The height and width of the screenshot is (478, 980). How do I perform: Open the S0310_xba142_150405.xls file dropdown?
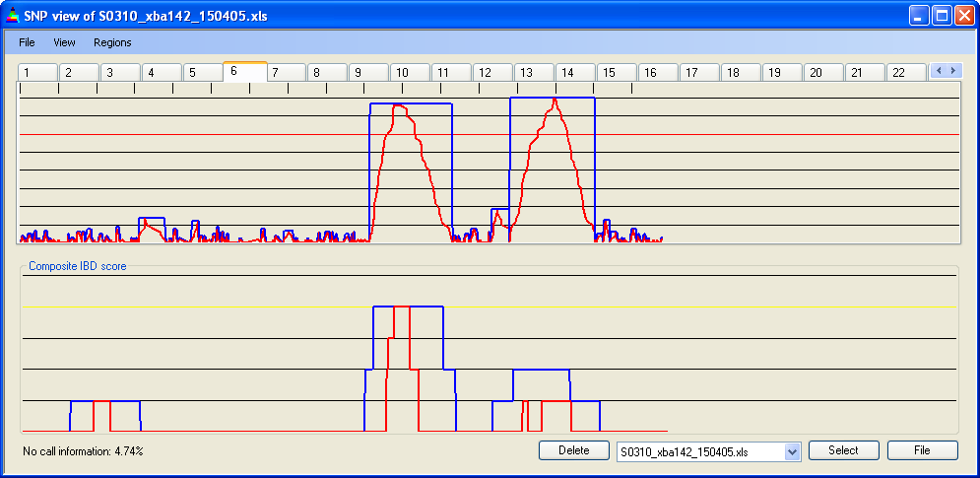pyautogui.click(x=793, y=451)
